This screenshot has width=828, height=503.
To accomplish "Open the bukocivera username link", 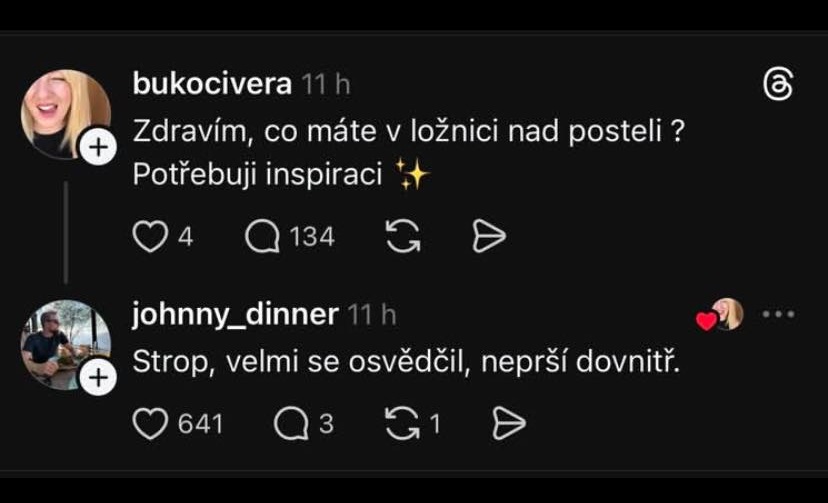I will [212, 85].
